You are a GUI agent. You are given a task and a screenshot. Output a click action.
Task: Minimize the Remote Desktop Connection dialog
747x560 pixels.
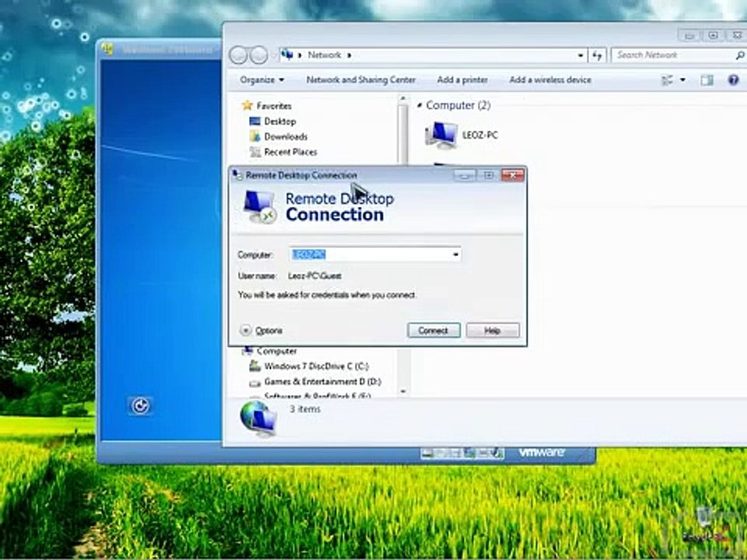(x=465, y=176)
